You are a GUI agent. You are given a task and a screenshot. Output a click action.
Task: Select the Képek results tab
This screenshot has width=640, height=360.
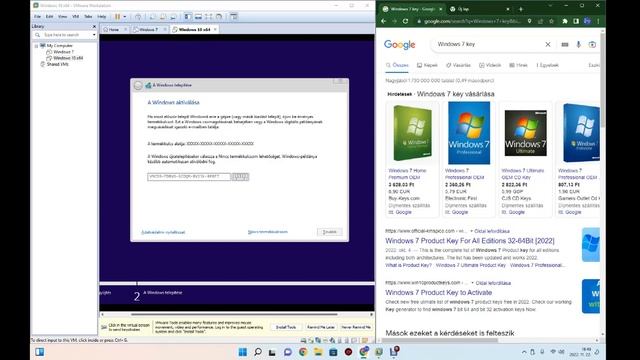coord(427,65)
